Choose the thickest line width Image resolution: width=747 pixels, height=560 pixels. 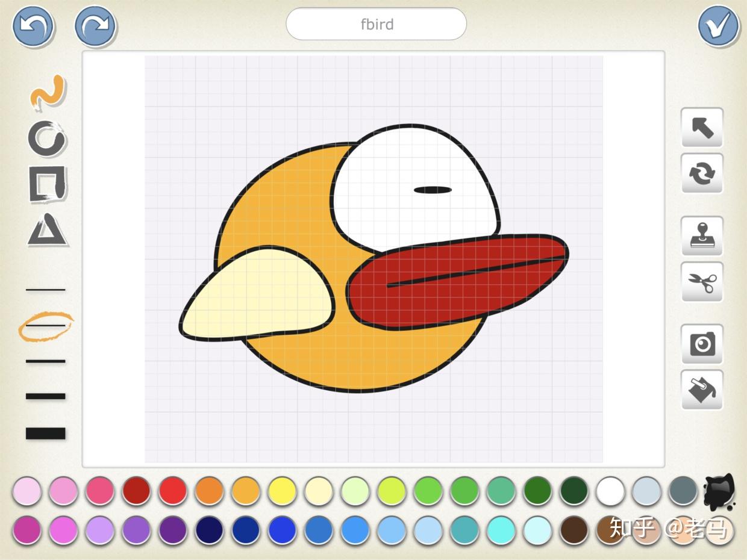click(45, 432)
